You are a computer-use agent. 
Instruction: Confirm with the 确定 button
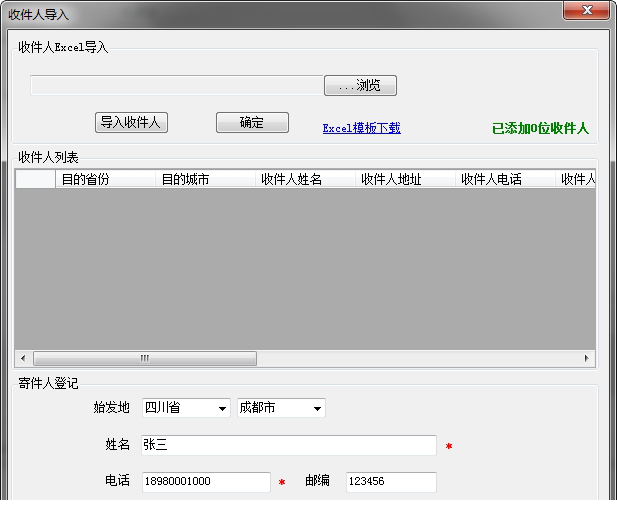coord(252,122)
